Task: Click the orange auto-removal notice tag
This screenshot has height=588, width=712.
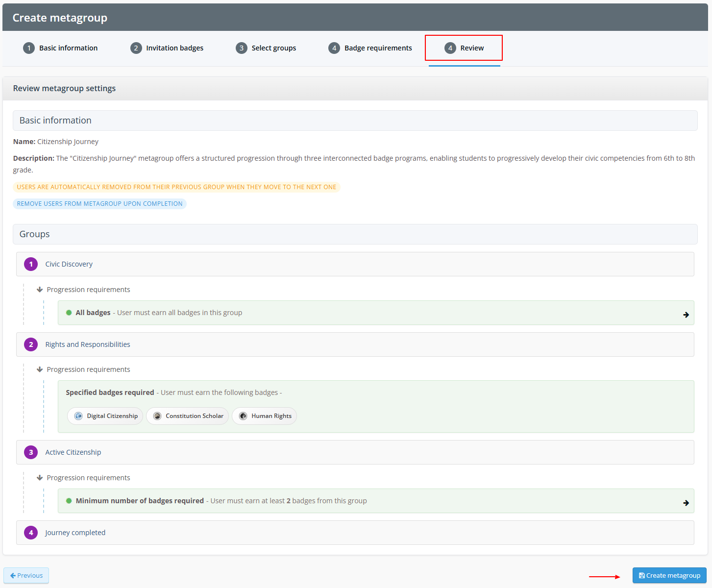Action: coord(176,187)
